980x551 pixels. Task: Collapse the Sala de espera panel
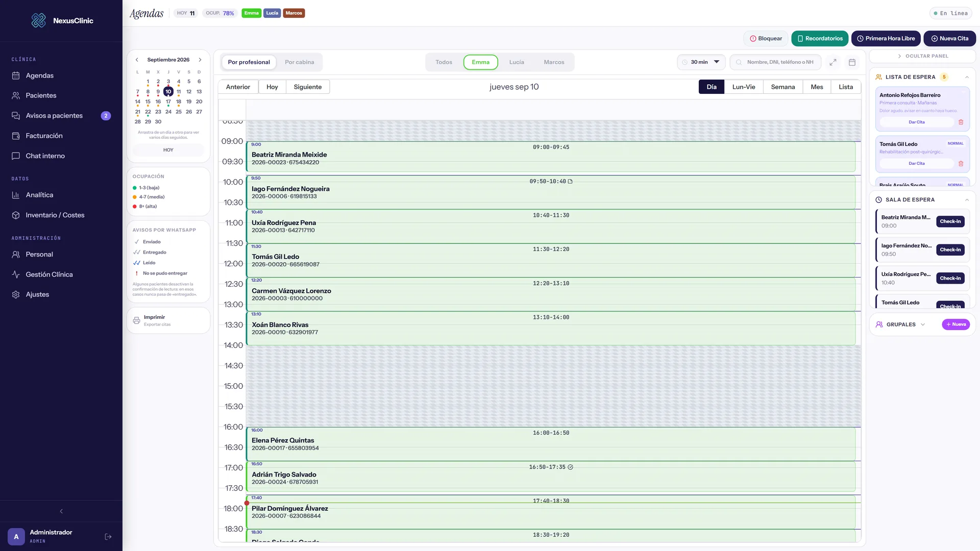967,200
